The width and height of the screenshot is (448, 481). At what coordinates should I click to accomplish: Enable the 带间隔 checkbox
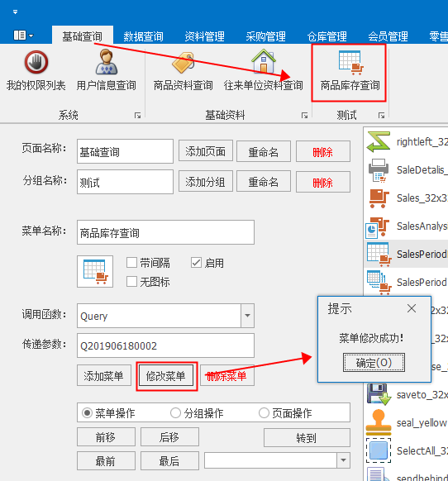pos(131,263)
